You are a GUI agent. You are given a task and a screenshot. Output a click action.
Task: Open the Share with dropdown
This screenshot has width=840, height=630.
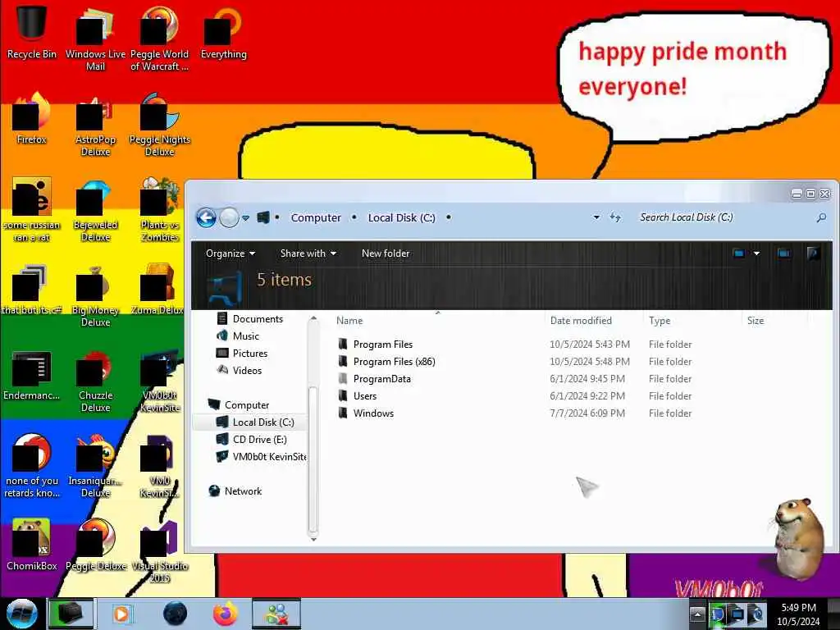(x=308, y=253)
